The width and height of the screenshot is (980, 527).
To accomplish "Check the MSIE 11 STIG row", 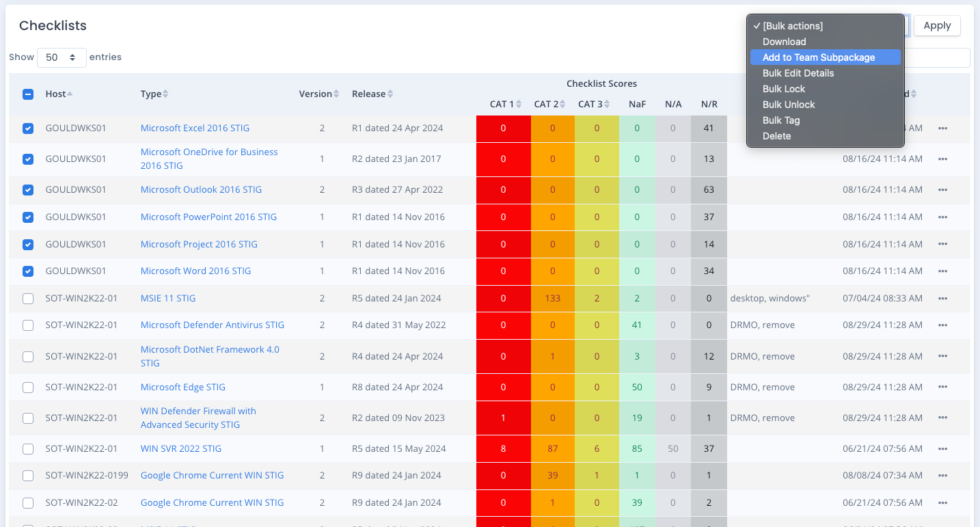I will coord(28,299).
